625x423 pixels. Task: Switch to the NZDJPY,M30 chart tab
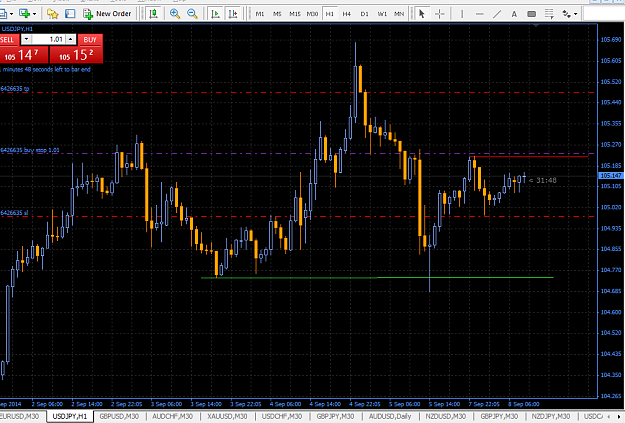[551, 416]
